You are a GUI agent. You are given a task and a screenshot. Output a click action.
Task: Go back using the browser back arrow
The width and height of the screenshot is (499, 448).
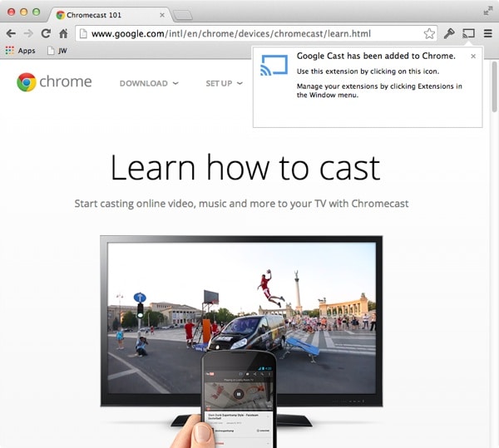(11, 33)
